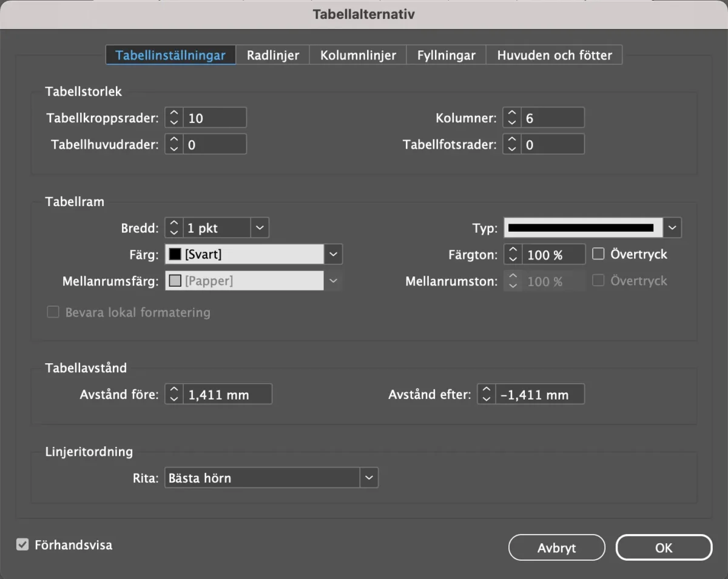Click the black [Svart] color swatch
728x579 pixels.
click(175, 255)
